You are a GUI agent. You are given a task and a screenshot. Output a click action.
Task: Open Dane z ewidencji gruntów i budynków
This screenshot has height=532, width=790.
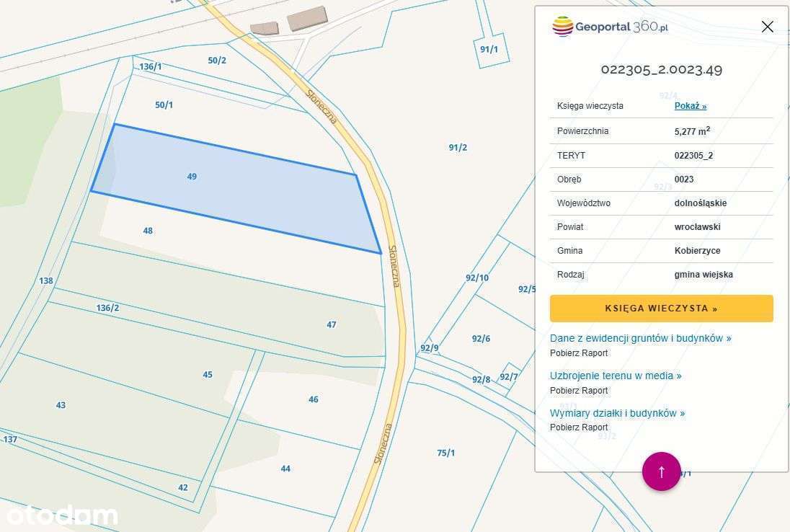coord(640,338)
